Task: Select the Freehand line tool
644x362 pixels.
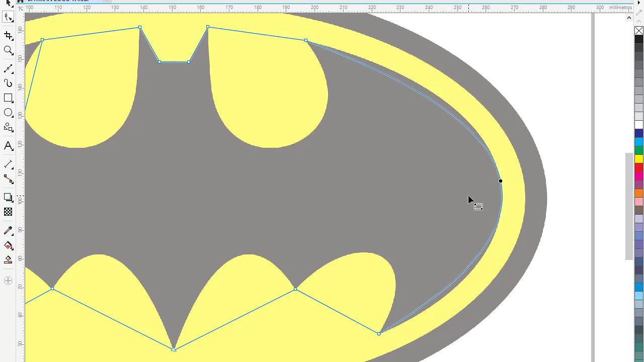Action: (x=8, y=68)
